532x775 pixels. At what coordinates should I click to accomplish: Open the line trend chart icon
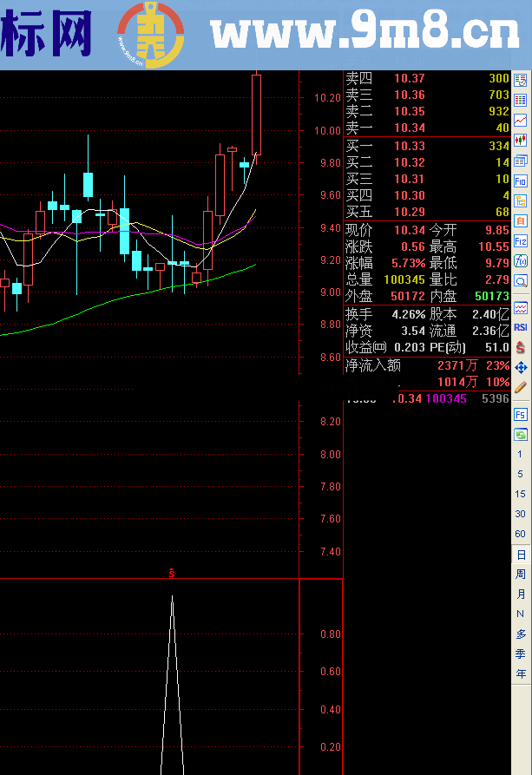tap(521, 120)
